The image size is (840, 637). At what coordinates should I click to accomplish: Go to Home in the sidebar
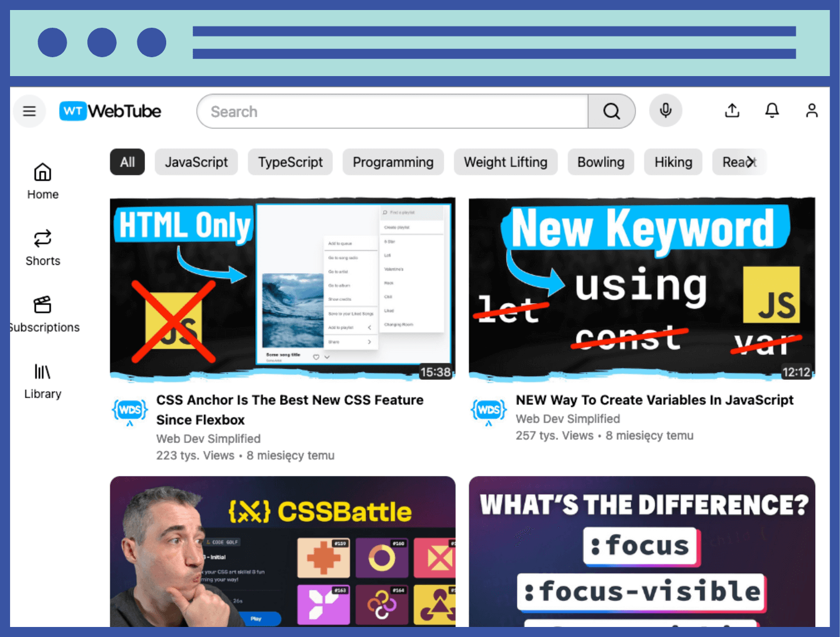(x=42, y=181)
